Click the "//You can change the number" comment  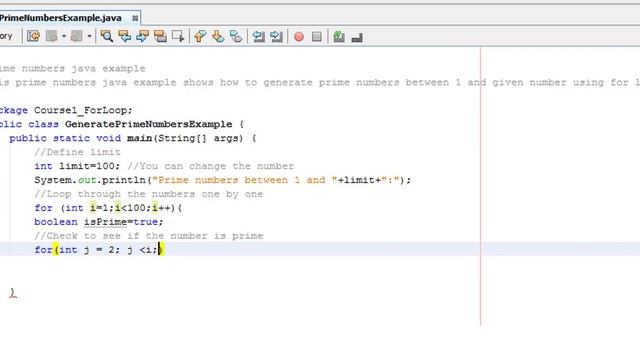tap(211, 166)
